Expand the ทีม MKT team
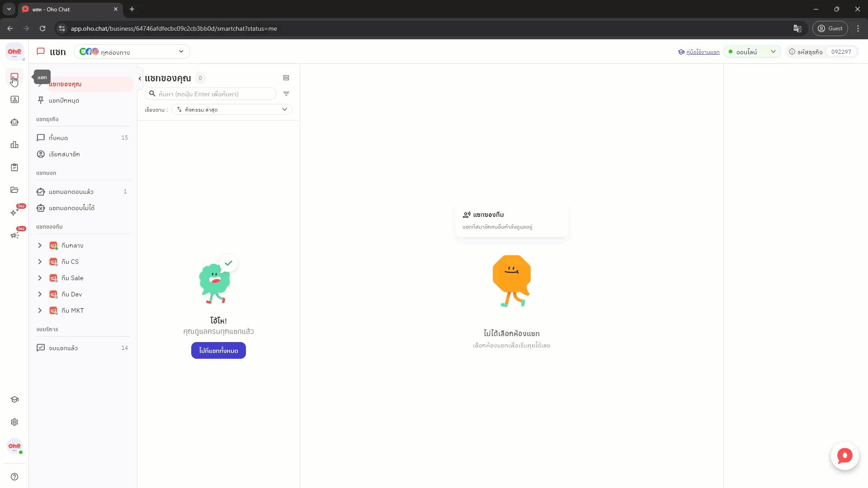 pos(40,310)
